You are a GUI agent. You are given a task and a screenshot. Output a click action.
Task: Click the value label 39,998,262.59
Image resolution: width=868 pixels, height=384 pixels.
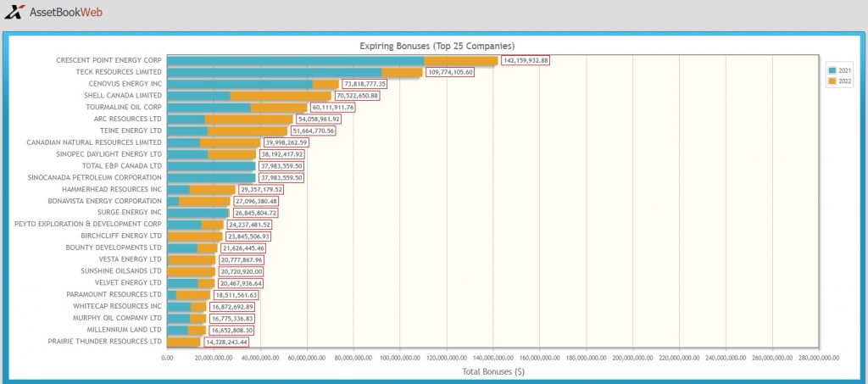pos(287,142)
